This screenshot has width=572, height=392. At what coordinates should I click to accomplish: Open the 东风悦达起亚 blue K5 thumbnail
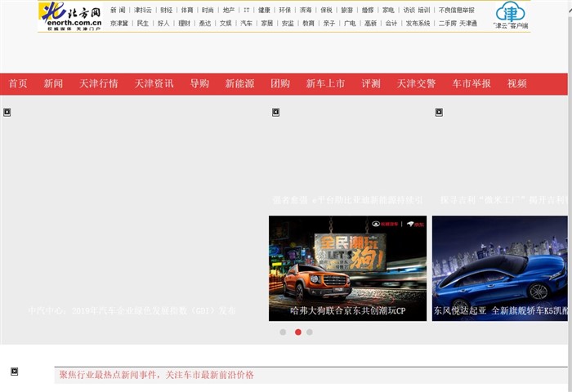point(500,269)
